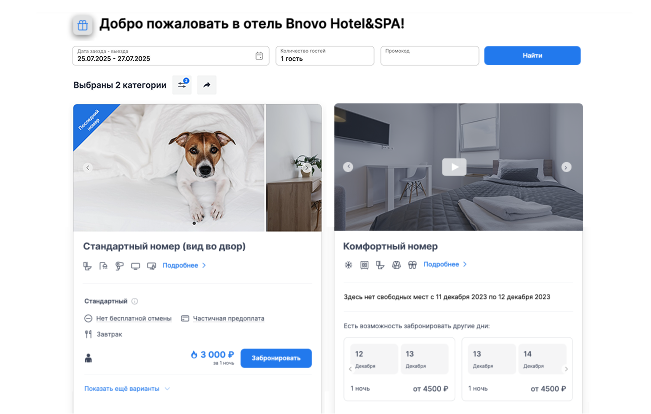Click the air conditioning amenity icon
The image size is (651, 414).
pos(348,265)
